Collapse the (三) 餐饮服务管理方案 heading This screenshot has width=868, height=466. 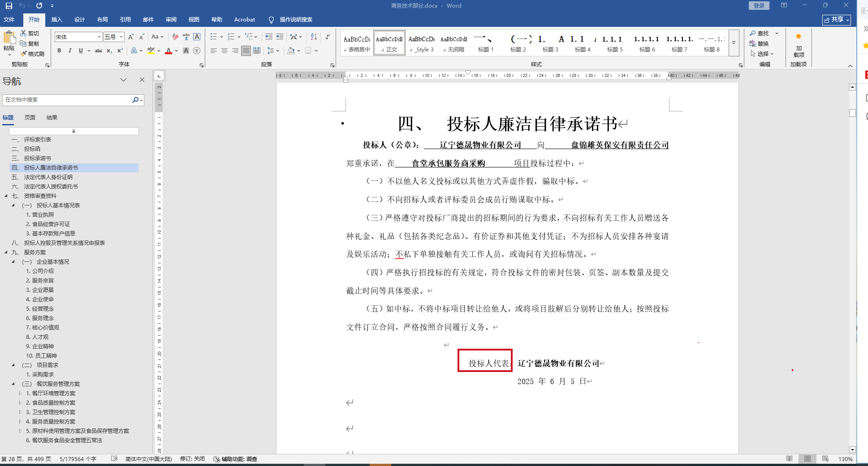[13, 384]
